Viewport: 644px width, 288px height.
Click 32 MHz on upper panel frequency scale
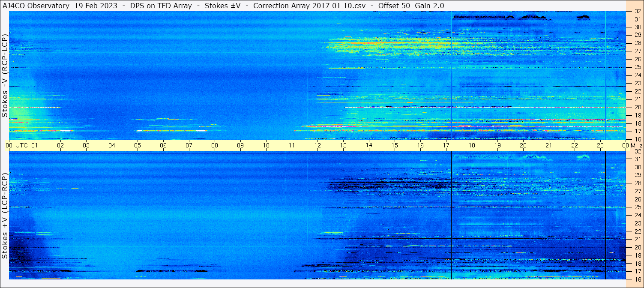tap(638, 12)
